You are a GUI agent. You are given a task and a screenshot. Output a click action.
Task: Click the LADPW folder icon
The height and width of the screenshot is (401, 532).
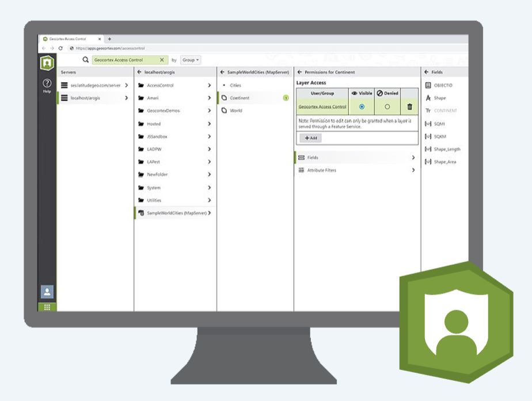point(141,149)
